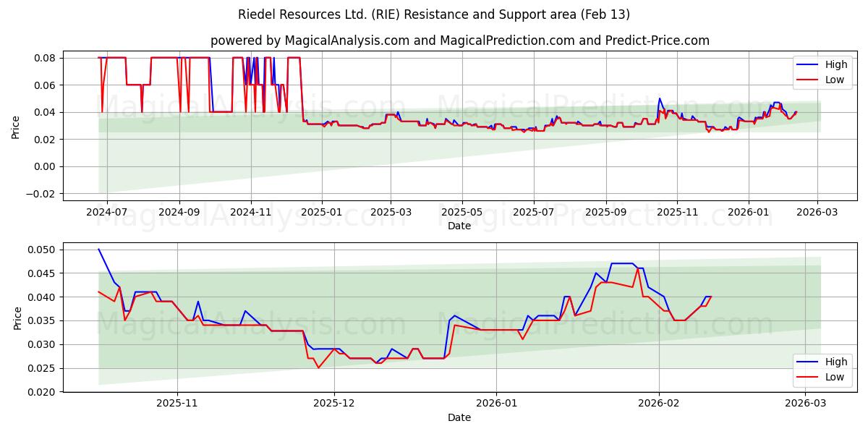
Task: Click the −0.02 tick on upper price axis
Action: click(x=42, y=193)
